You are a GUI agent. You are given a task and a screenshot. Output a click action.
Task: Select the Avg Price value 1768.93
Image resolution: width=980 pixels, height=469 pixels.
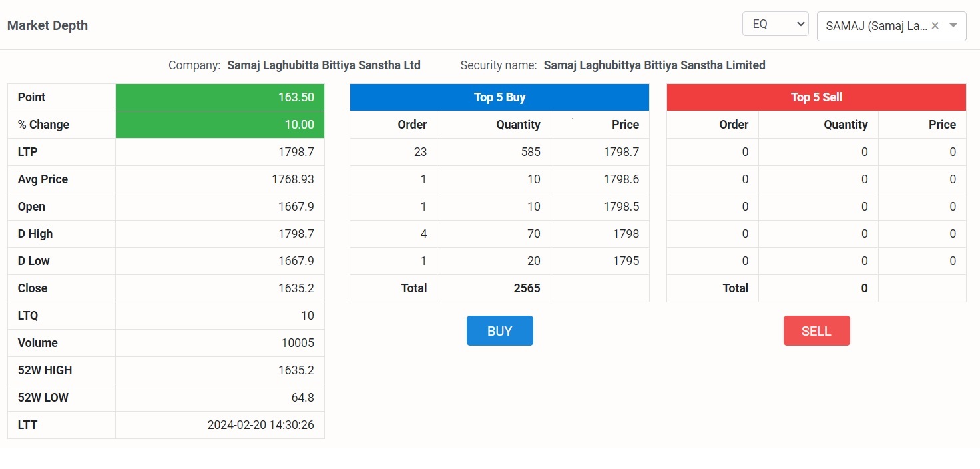pos(293,179)
